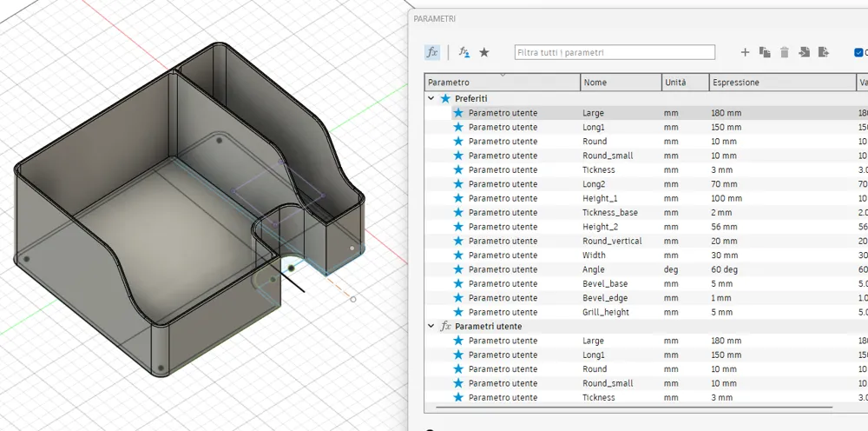This screenshot has width=868, height=431.
Task: Click the 'Height_2' name cell
Action: pyautogui.click(x=600, y=227)
